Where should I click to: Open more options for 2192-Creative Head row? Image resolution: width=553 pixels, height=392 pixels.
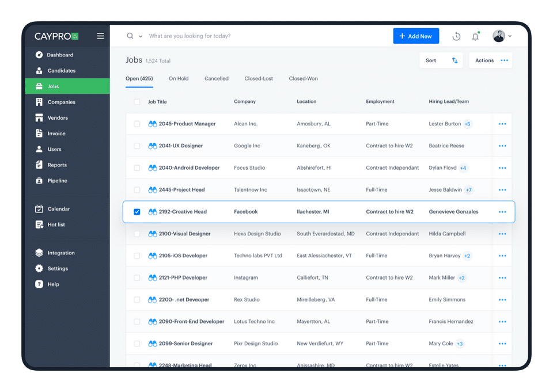[502, 212]
